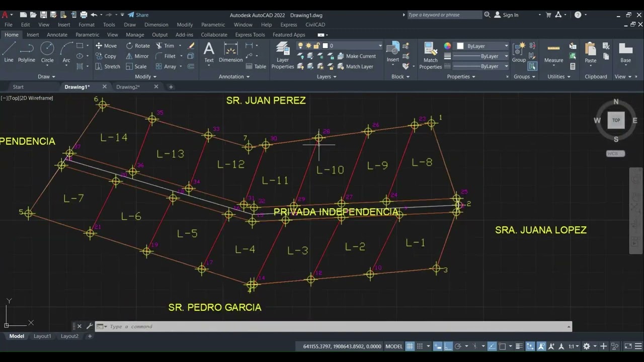This screenshot has width=644, height=362.
Task: Click Make Current layer button
Action: 357,56
